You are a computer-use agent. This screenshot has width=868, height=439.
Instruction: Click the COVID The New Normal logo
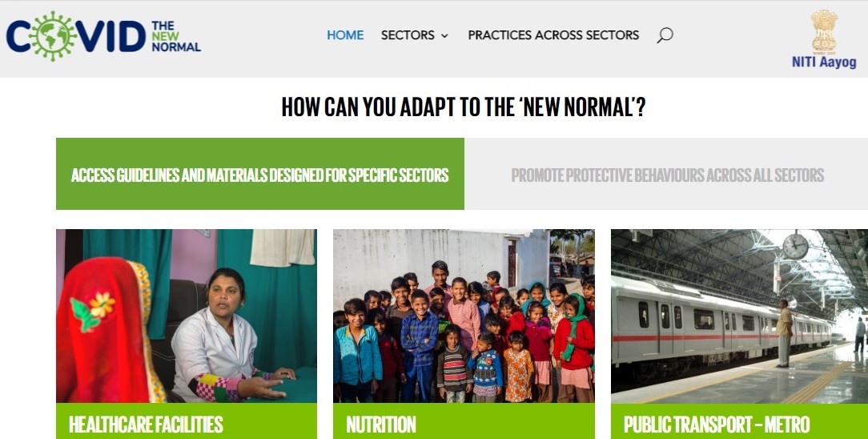tap(103, 36)
